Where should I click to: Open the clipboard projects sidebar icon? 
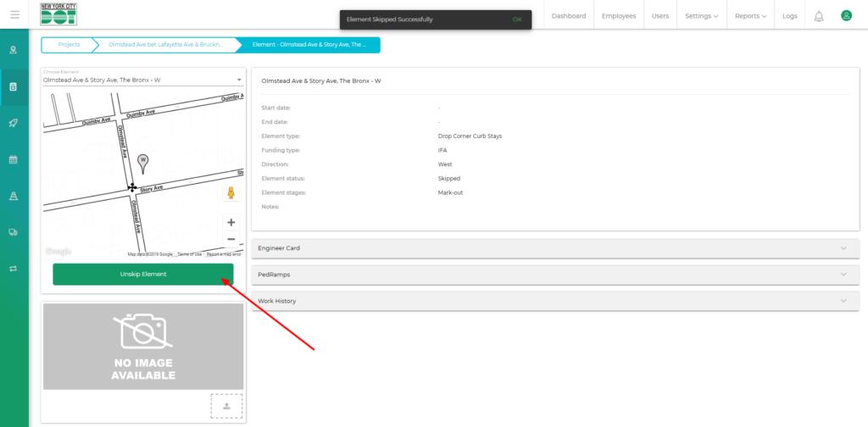[14, 86]
